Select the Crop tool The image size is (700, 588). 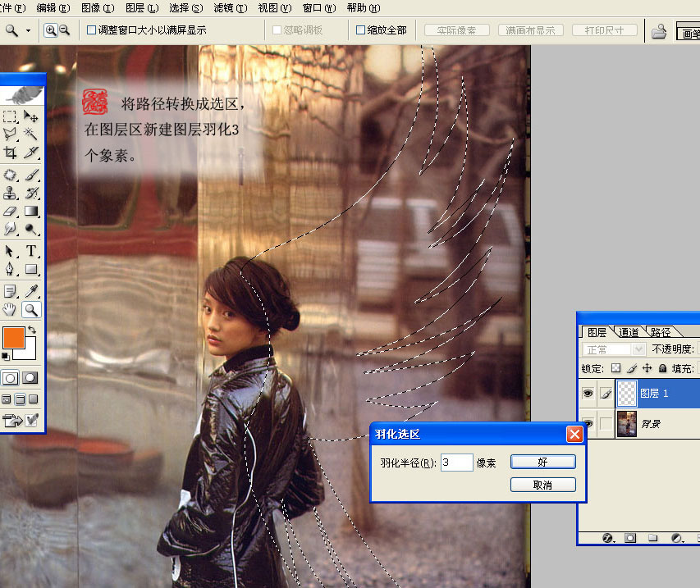tap(10, 153)
